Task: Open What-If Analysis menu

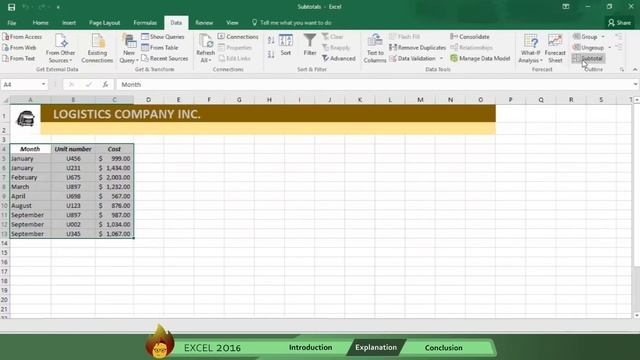Action: pyautogui.click(x=531, y=48)
